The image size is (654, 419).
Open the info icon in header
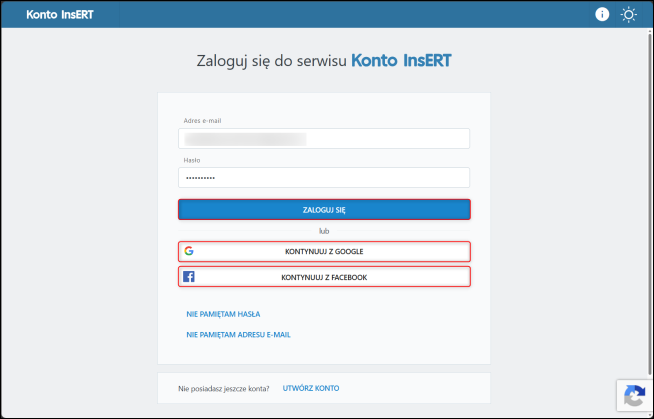601,15
